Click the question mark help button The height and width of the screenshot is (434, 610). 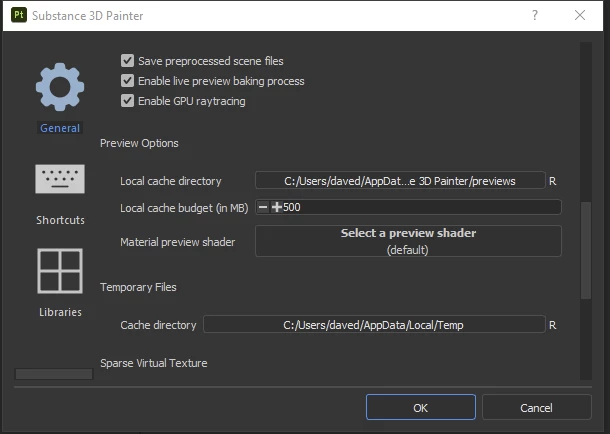(x=535, y=15)
